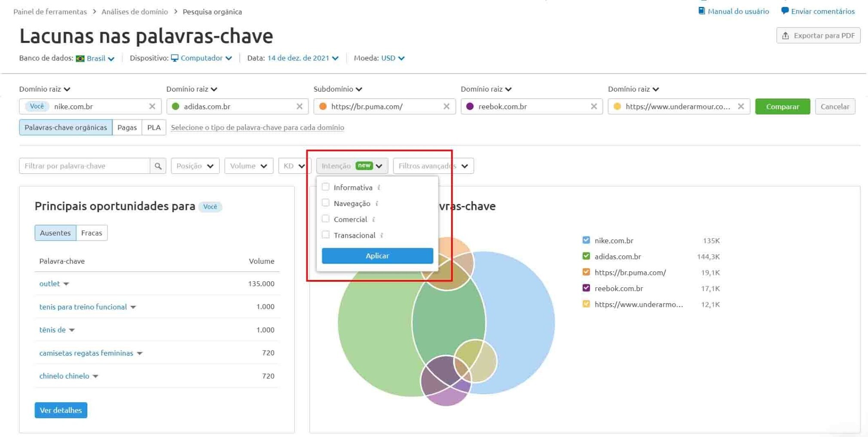Open the KD filter dropdown
The image size is (868, 437).
coord(294,166)
